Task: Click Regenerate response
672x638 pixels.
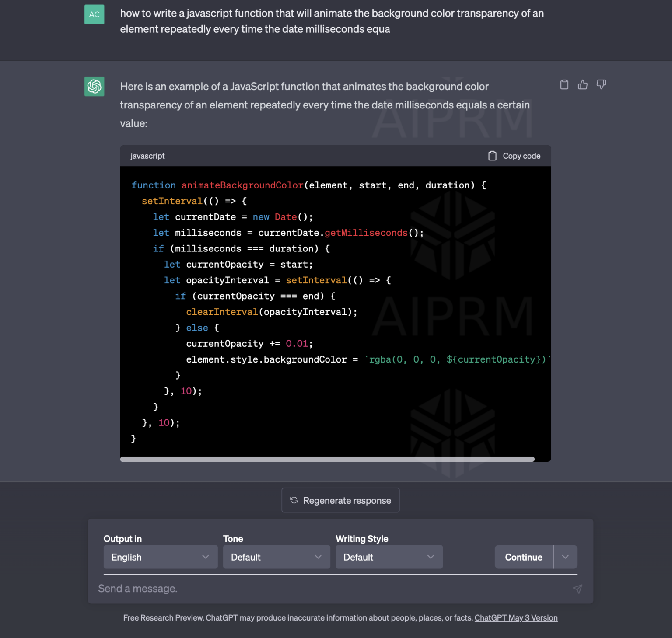Action: click(340, 500)
